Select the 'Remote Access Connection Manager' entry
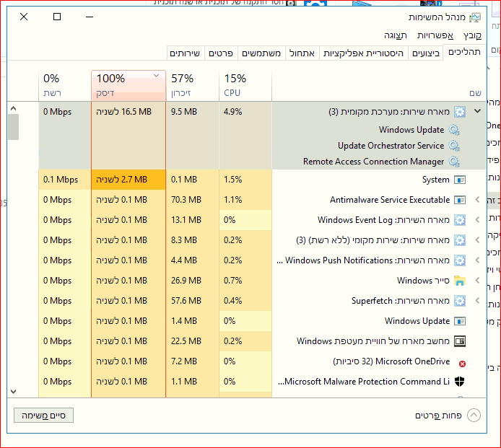The height and width of the screenshot is (448, 501). (373, 162)
